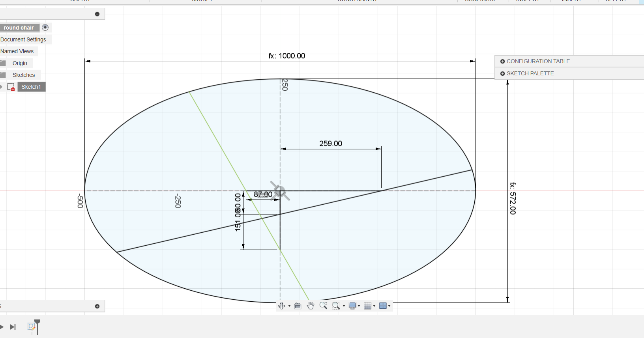Open the Display Settings dropdown arrow
Image resolution: width=644 pixels, height=338 pixels.
point(359,306)
